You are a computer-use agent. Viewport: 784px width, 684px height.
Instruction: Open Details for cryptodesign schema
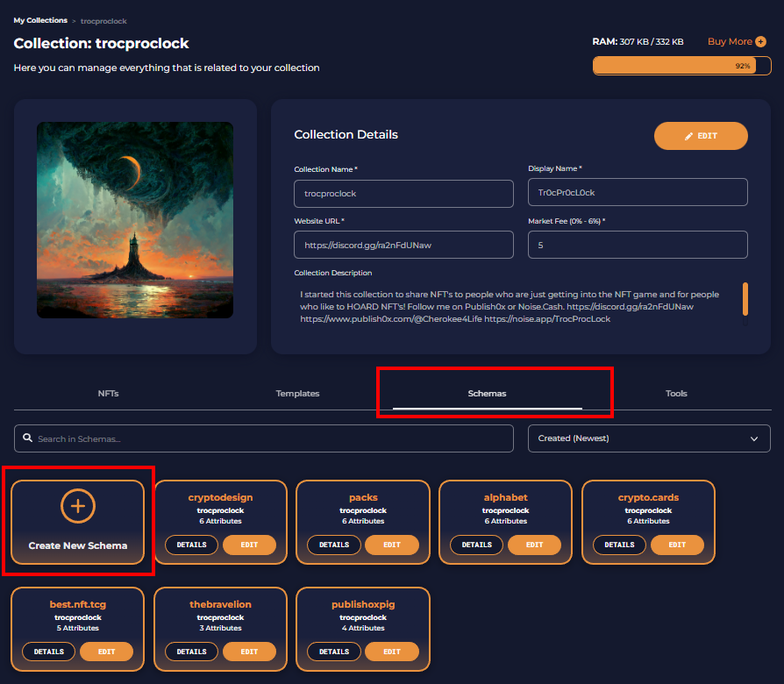click(x=191, y=545)
